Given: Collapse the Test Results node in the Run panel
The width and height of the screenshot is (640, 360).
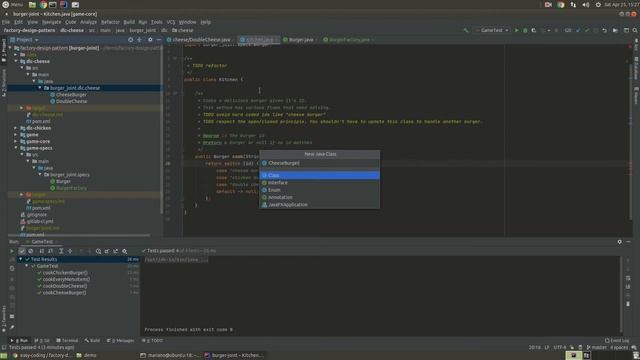Looking at the screenshot, I should [20, 259].
